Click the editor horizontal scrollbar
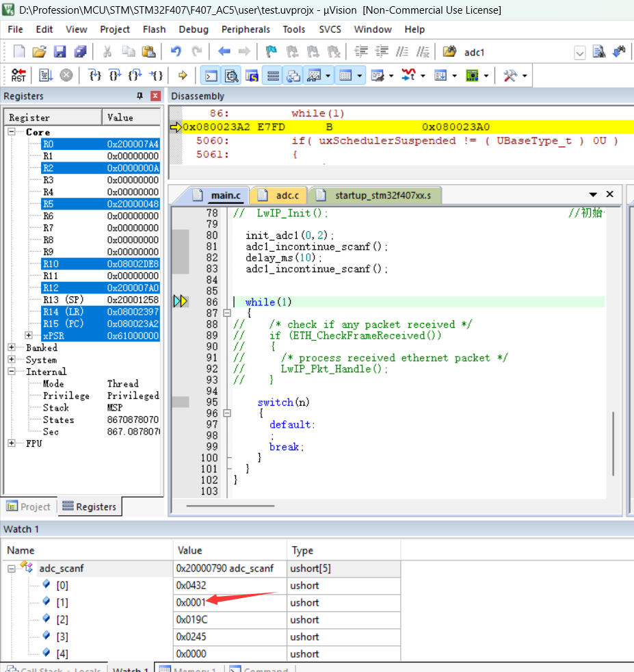Image resolution: width=634 pixels, height=672 pixels. [x=230, y=506]
